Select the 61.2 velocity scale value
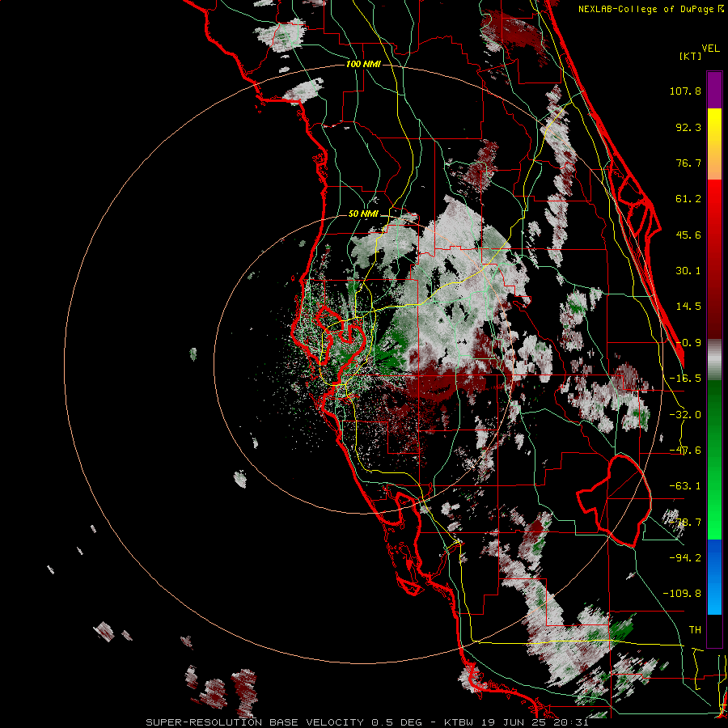This screenshot has height=728, width=728. [x=688, y=199]
